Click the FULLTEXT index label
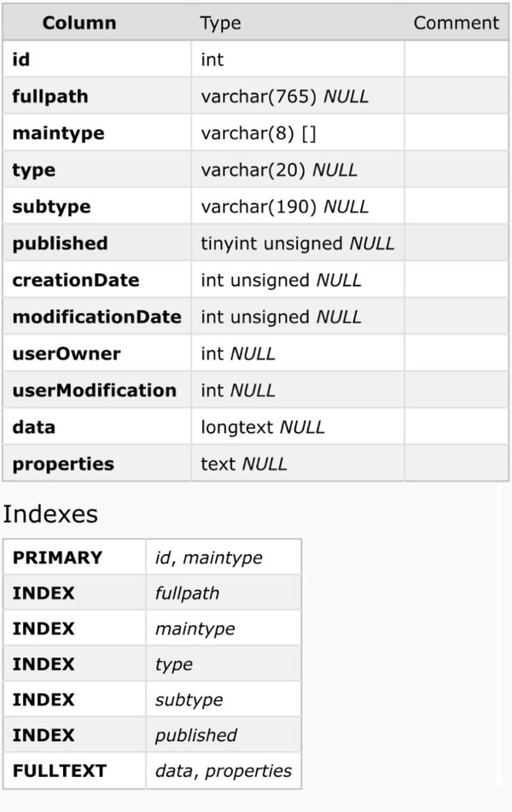Viewport: 512px width, 812px height. click(59, 771)
